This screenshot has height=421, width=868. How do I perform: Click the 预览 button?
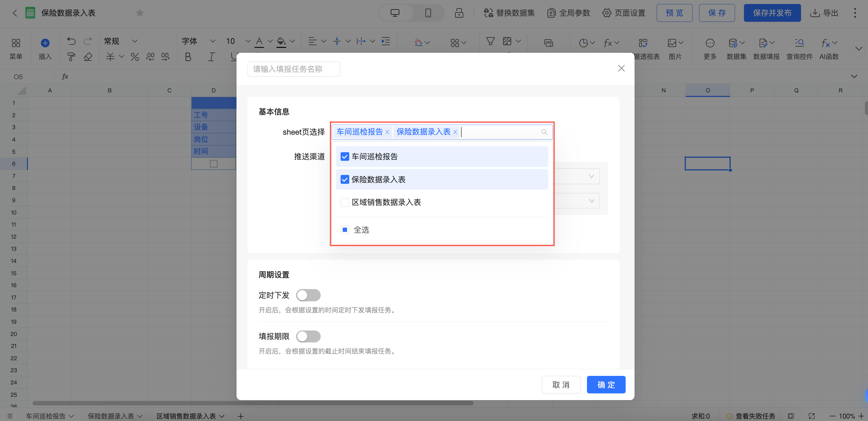674,13
